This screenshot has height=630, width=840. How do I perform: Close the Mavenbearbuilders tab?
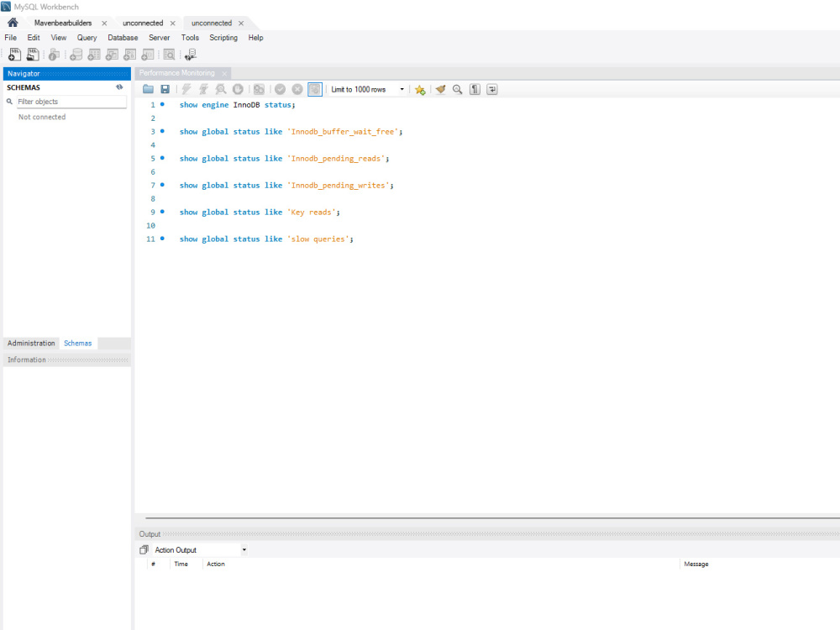click(x=104, y=23)
